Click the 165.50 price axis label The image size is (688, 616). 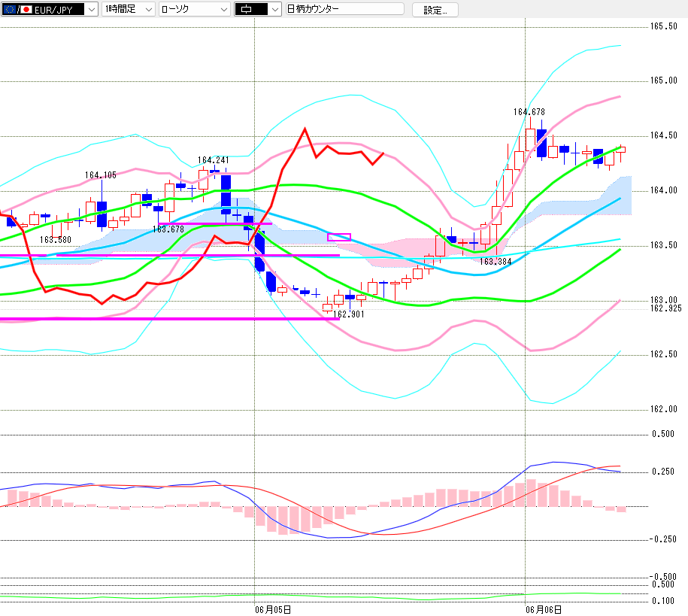[x=664, y=26]
